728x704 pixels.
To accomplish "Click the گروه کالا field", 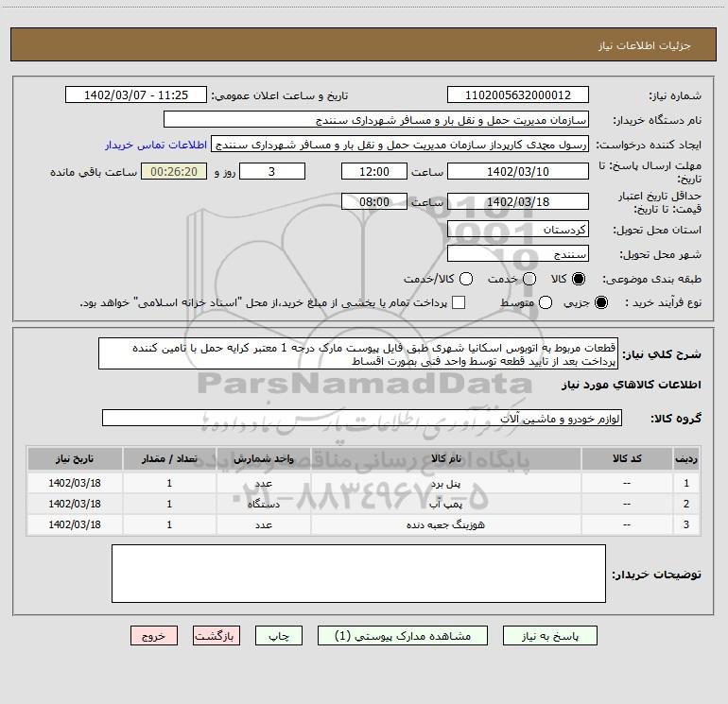I will click(362, 418).
